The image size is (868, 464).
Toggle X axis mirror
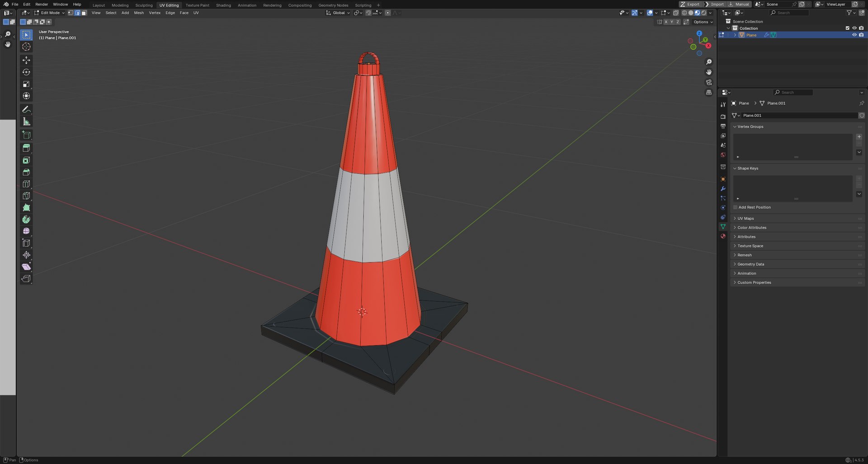(665, 22)
